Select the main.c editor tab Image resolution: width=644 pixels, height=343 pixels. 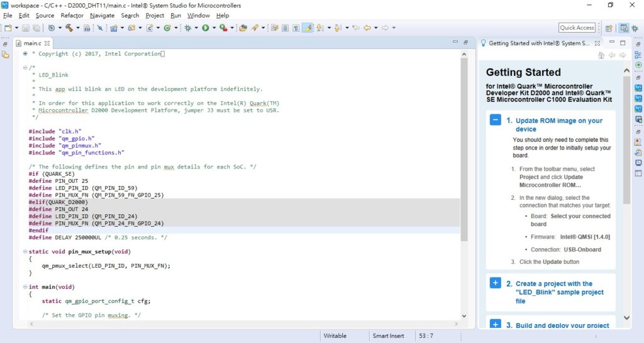[x=32, y=43]
